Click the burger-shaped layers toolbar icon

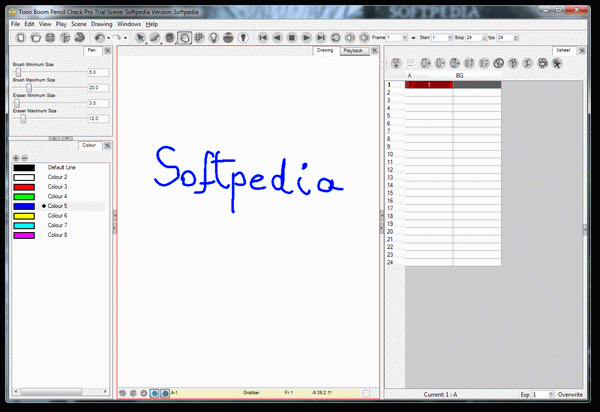pos(228,37)
